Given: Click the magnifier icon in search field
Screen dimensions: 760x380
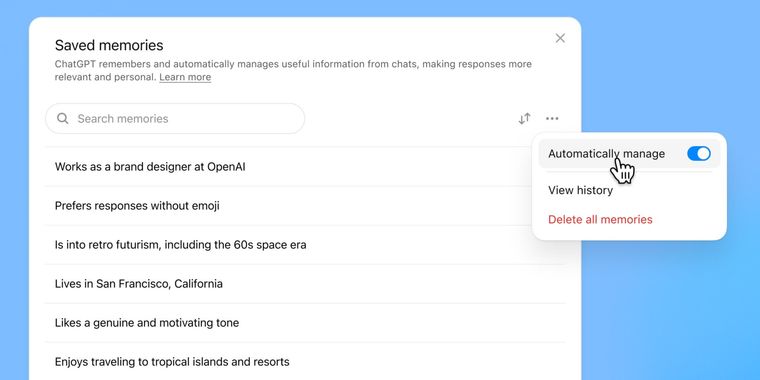Looking at the screenshot, I should point(63,118).
